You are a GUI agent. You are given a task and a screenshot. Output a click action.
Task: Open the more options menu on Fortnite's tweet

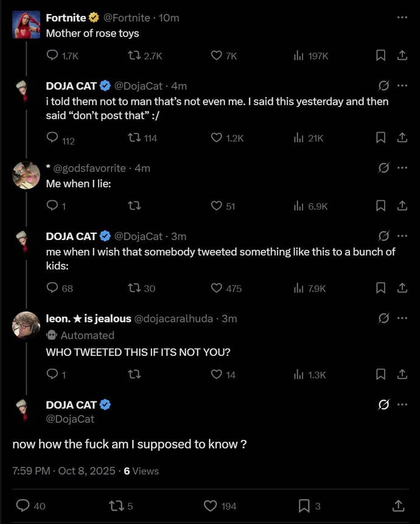pos(401,18)
